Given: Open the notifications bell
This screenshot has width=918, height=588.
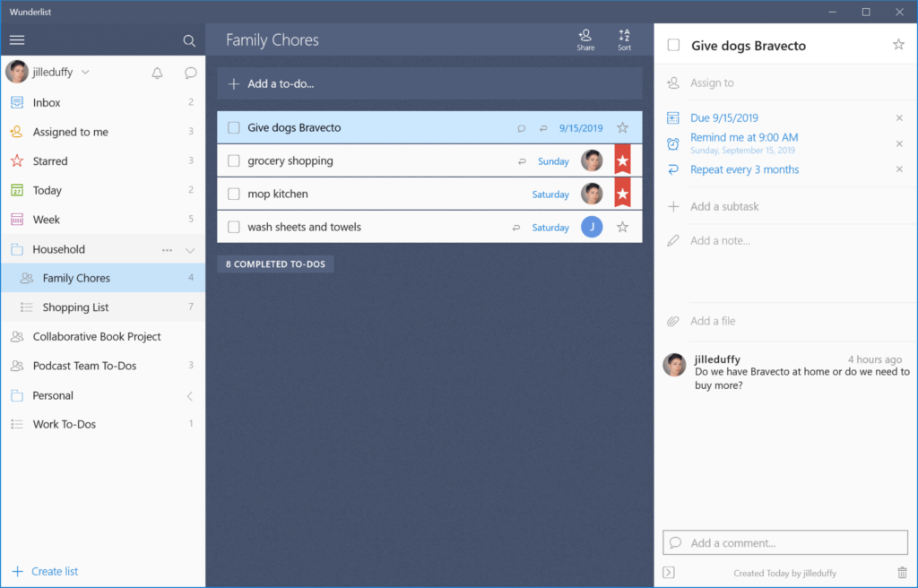Looking at the screenshot, I should tap(157, 73).
